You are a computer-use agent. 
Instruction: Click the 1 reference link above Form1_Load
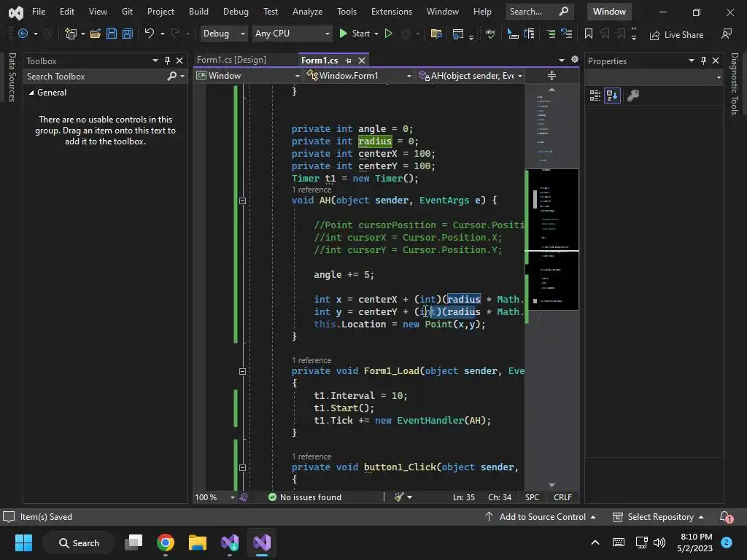pos(311,360)
